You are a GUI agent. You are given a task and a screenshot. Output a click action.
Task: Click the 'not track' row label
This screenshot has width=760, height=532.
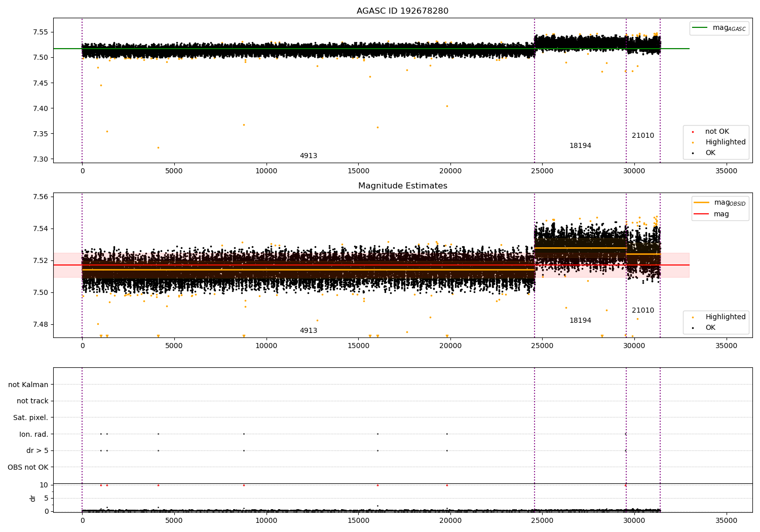coord(32,401)
